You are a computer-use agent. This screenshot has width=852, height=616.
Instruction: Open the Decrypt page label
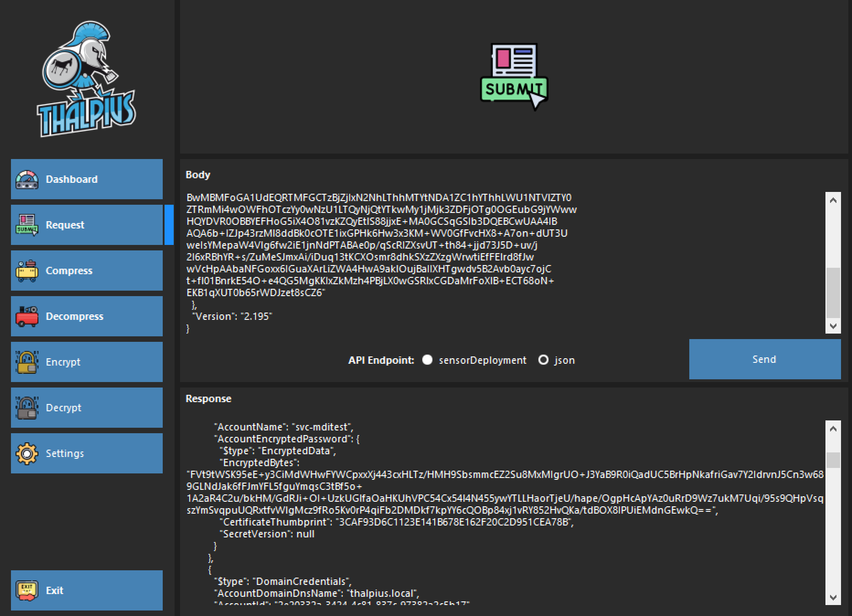point(64,408)
